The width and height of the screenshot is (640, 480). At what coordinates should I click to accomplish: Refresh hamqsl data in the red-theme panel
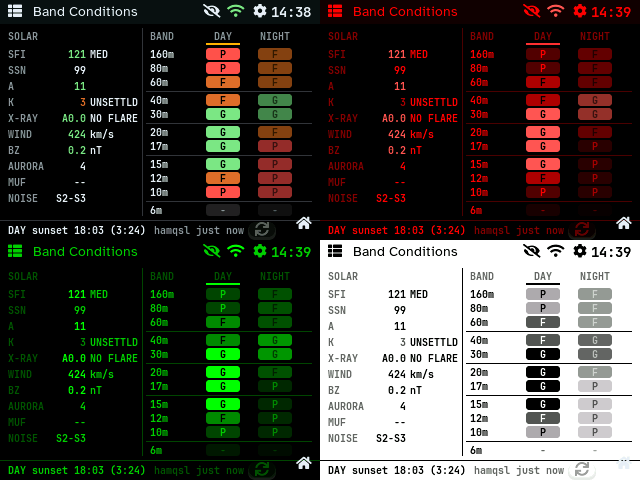click(582, 230)
